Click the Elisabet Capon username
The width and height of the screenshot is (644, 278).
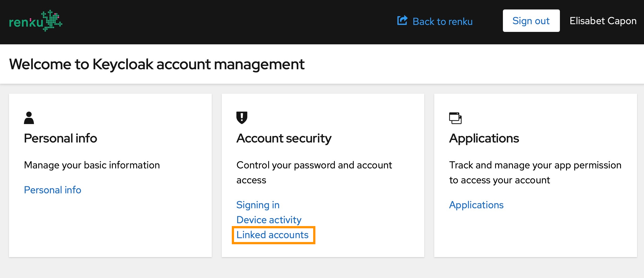[x=603, y=21]
